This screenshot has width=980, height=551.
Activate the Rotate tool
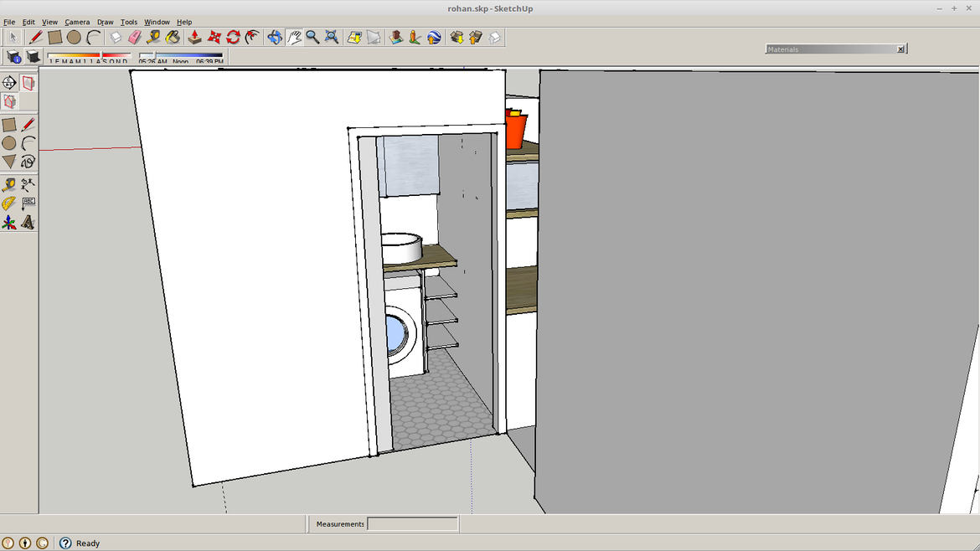[x=232, y=37]
